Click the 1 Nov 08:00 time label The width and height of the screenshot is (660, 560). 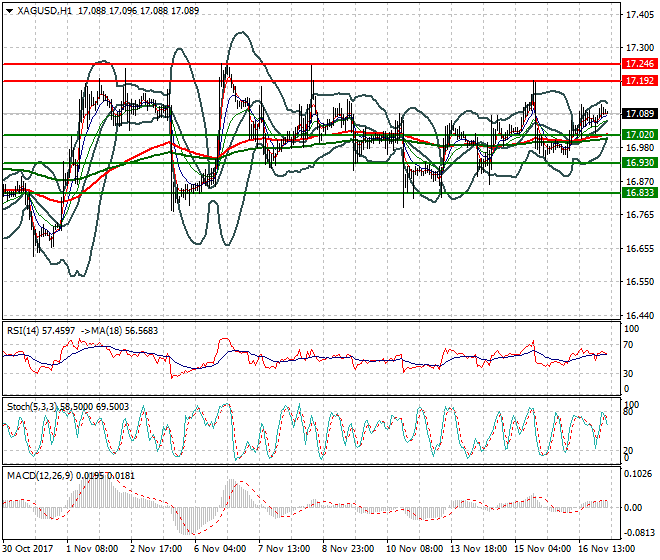tap(92, 549)
